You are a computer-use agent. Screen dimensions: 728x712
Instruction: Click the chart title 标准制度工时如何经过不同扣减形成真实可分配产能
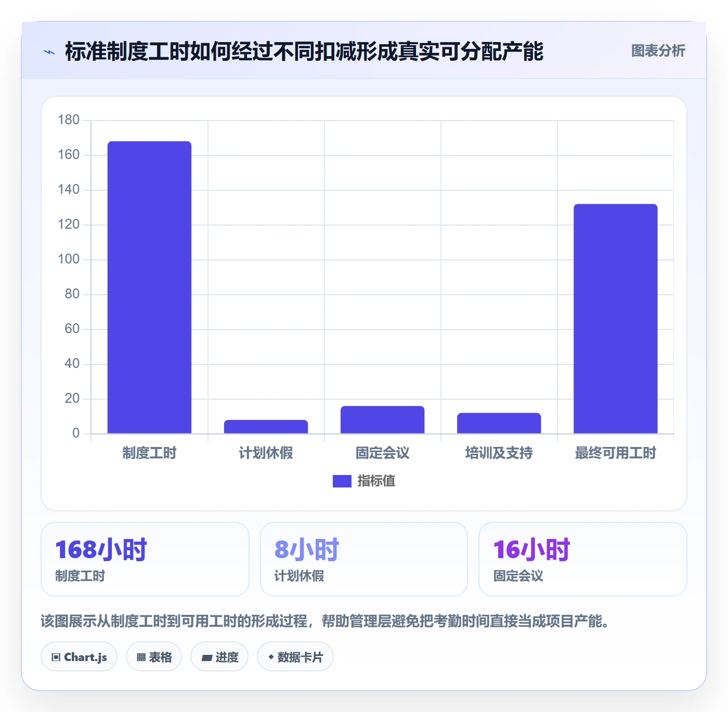[304, 51]
